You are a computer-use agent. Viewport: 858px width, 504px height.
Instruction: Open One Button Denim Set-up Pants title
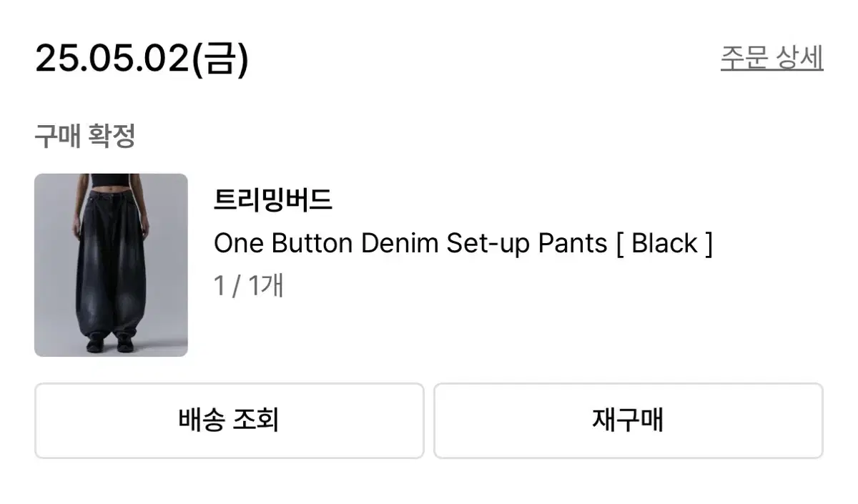[x=410, y=244]
